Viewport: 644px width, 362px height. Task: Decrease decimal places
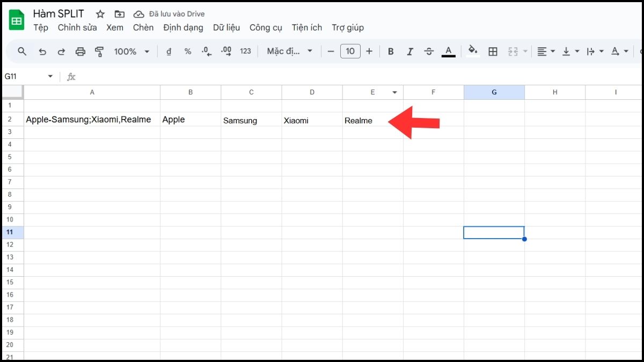(206, 51)
